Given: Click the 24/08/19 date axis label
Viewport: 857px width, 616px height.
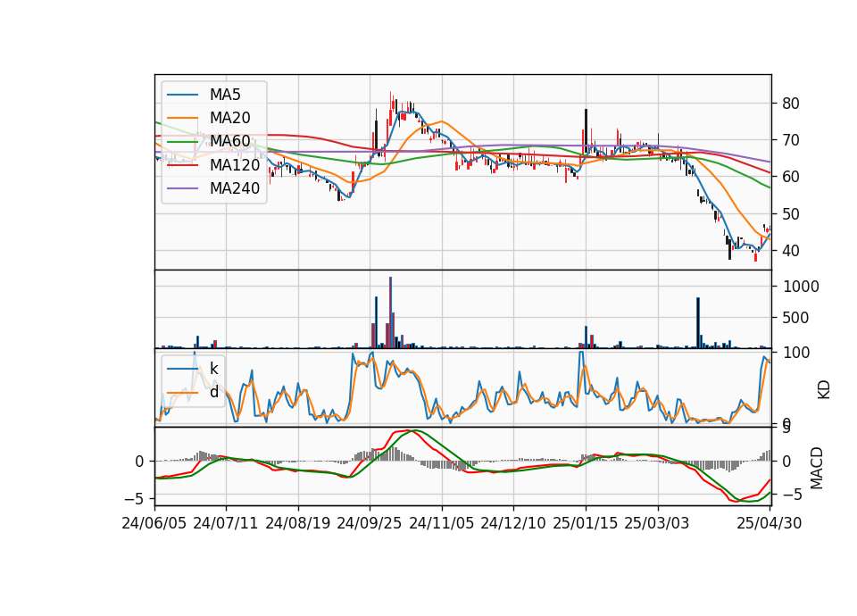Looking at the screenshot, I should click(x=298, y=523).
